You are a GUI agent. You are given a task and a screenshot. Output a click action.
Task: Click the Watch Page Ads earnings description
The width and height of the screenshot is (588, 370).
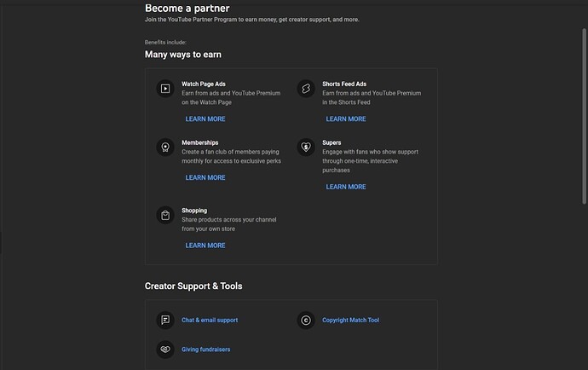coord(231,97)
